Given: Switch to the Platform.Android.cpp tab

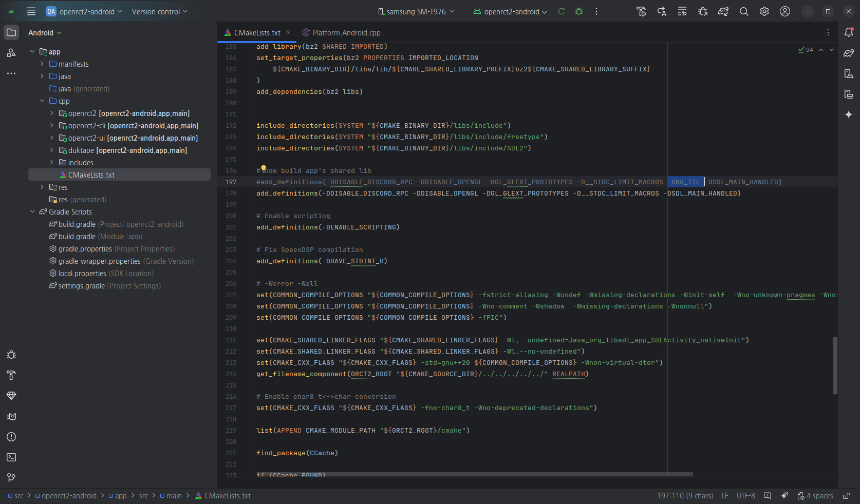Looking at the screenshot, I should [341, 33].
